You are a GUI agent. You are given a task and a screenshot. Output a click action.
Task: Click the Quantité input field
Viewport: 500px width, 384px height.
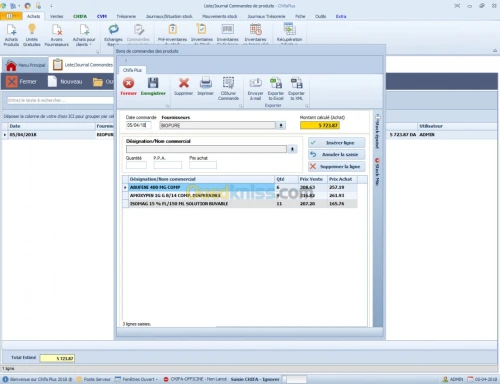pos(136,165)
